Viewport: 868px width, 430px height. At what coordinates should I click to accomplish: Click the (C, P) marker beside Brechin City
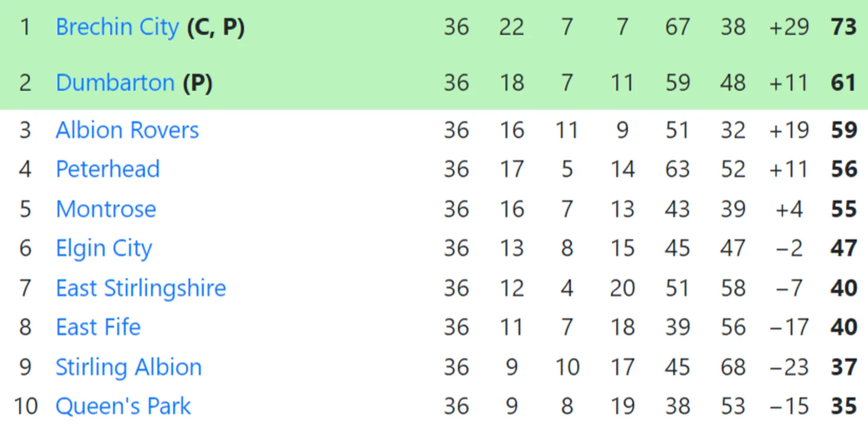click(x=215, y=27)
